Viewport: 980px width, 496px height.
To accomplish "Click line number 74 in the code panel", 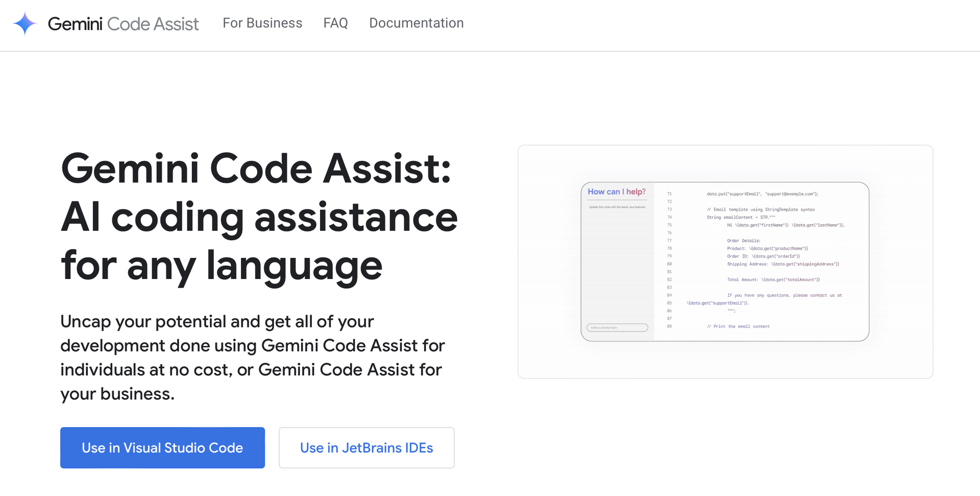I will [x=669, y=217].
